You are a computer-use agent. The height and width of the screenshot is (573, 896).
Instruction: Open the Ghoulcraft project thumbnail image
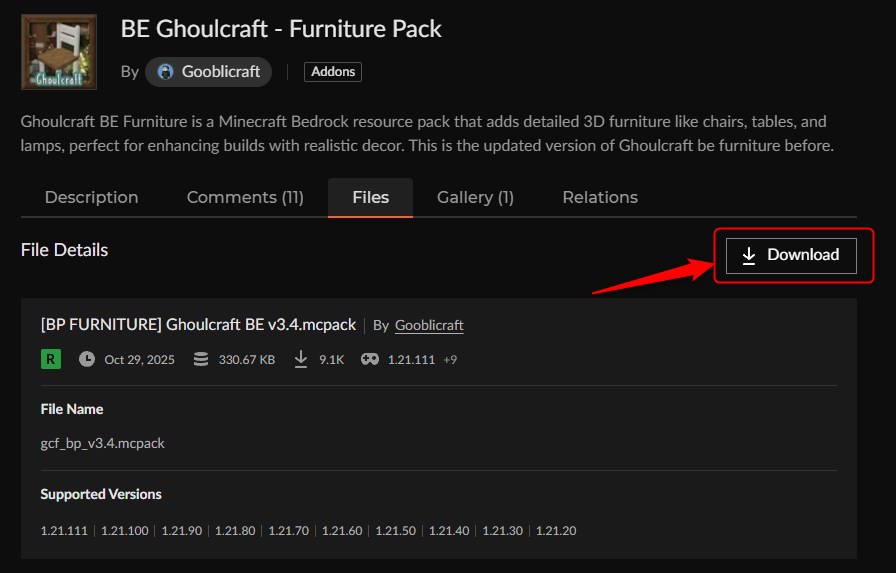tap(59, 52)
